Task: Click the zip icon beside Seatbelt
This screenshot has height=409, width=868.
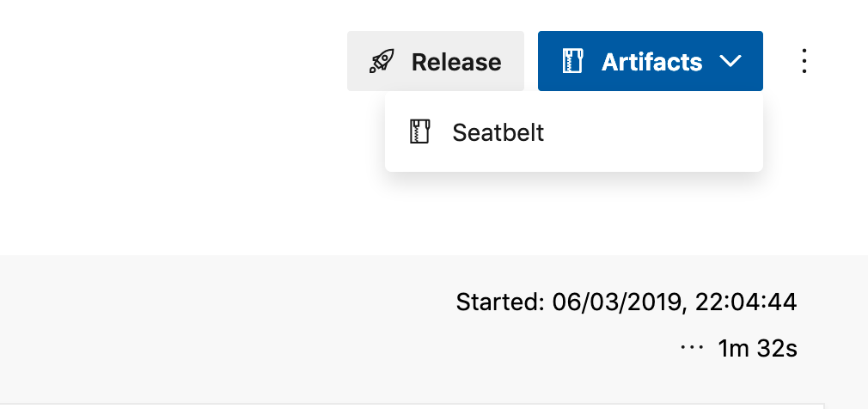Action: 419,131
